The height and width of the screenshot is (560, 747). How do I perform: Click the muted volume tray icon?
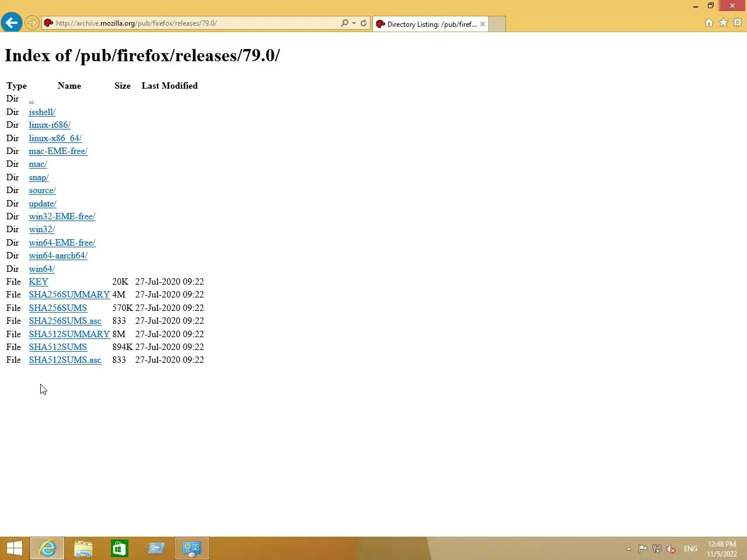click(671, 549)
